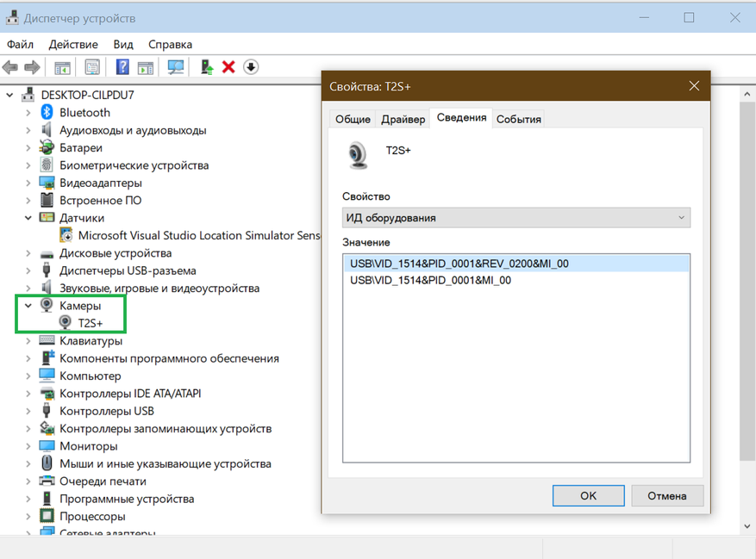This screenshot has height=559, width=756.
Task: Scan for hardware changes monitor icon
Action: pos(176,67)
